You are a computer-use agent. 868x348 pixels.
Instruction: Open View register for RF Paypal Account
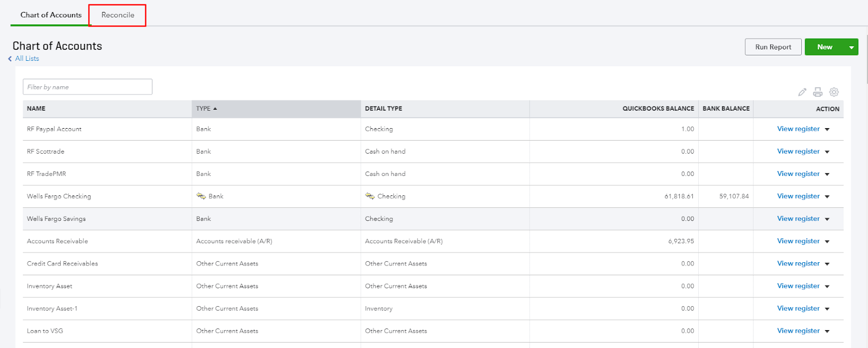798,129
